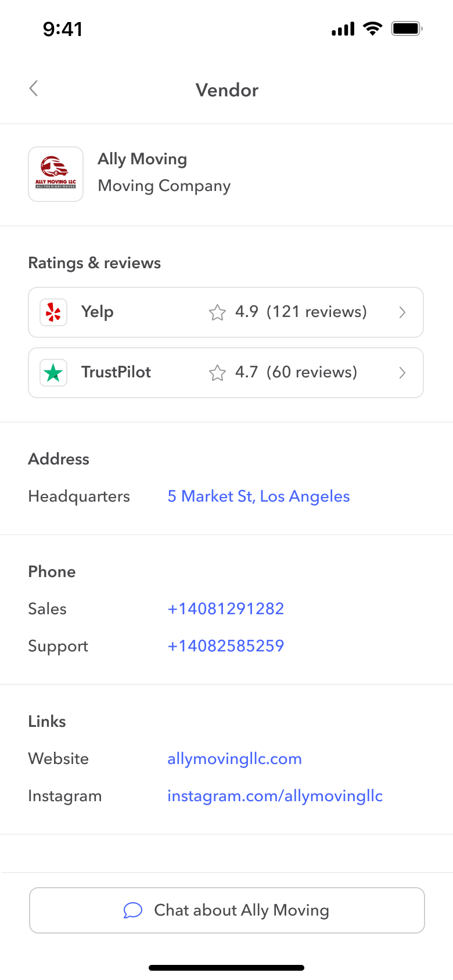Expand Yelp reviews with the chevron
The width and height of the screenshot is (453, 980).
[x=402, y=312]
